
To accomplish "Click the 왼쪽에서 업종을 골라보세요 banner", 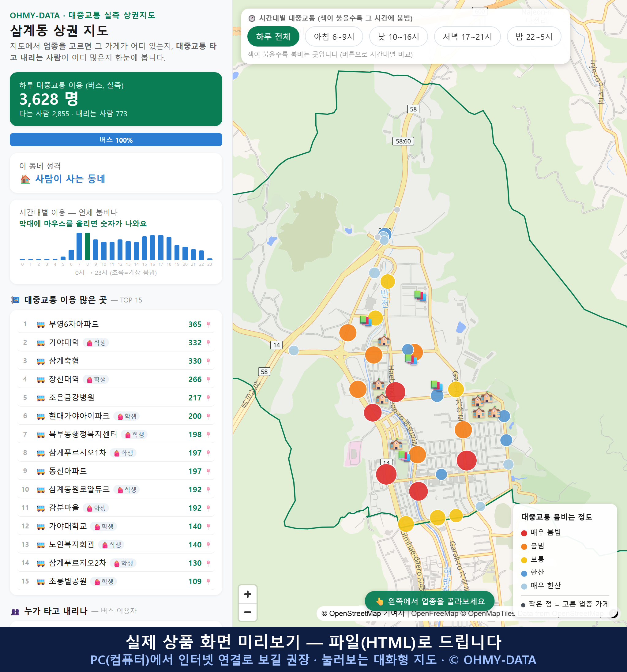I will click(429, 601).
